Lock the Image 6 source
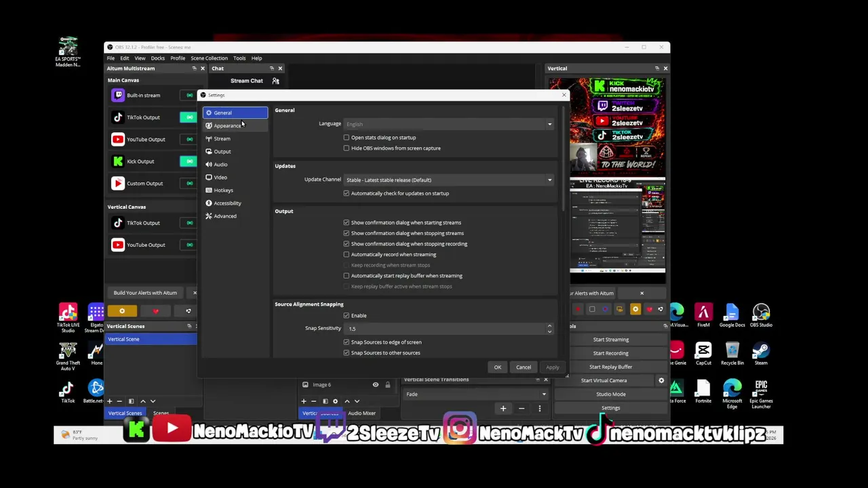This screenshot has width=868, height=488. (x=387, y=385)
